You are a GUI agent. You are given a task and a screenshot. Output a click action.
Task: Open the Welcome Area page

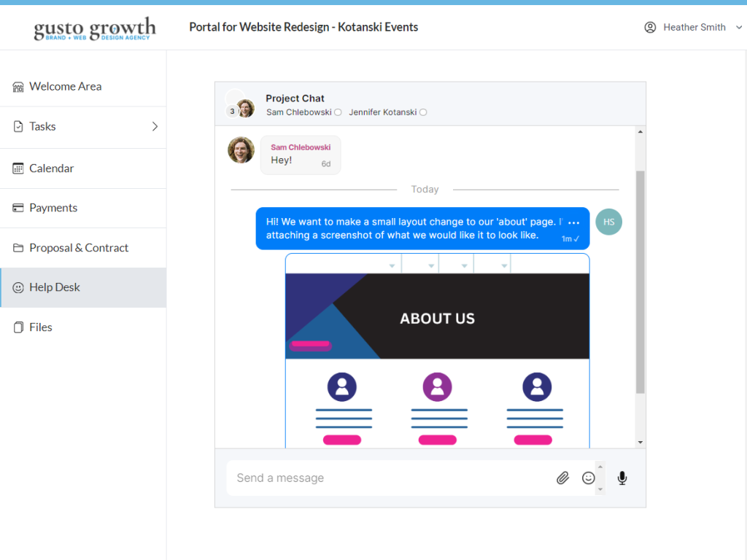(x=83, y=87)
